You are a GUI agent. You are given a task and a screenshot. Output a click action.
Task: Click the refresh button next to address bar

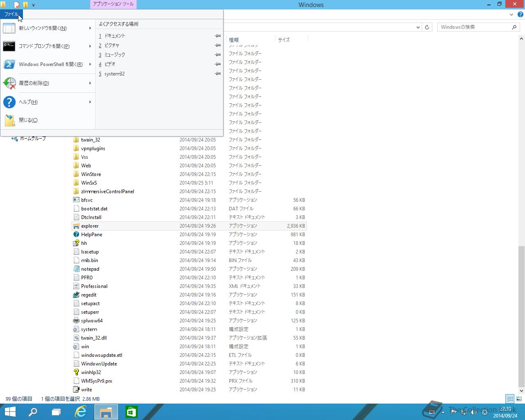(427, 27)
